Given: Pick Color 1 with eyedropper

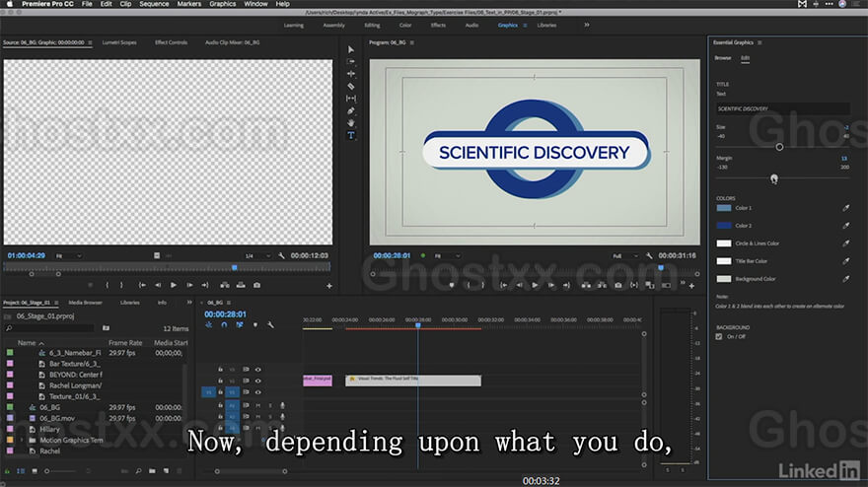Looking at the screenshot, I should [x=846, y=208].
